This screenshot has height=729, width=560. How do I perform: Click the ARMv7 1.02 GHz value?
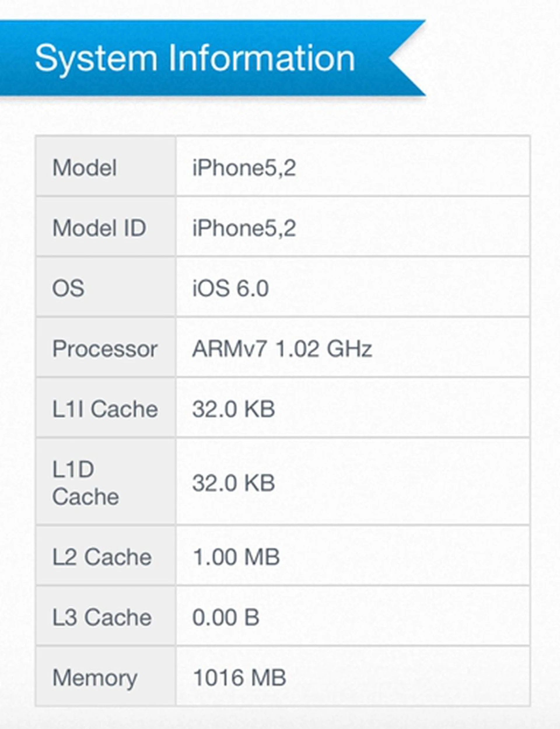pyautogui.click(x=282, y=349)
